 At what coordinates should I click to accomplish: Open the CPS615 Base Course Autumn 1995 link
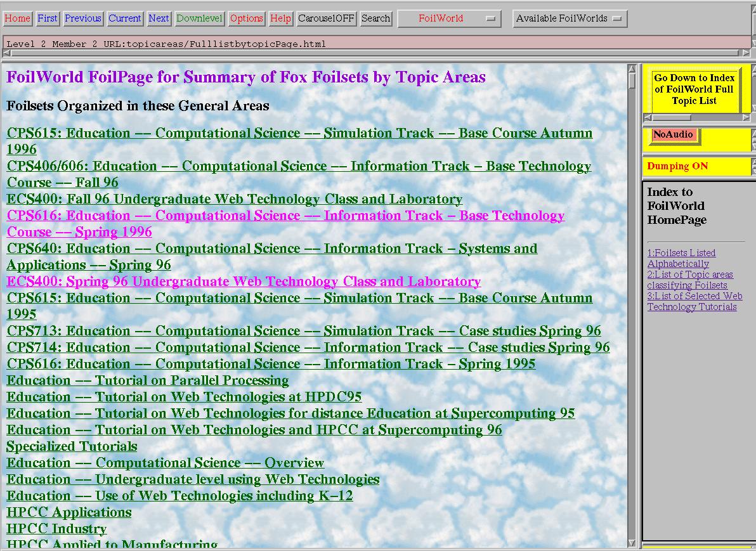coord(299,306)
